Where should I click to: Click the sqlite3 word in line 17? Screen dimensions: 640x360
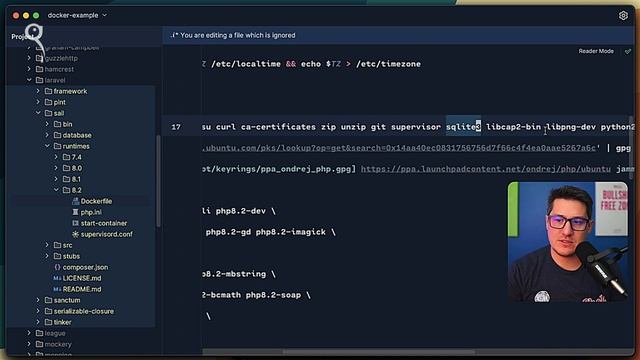[x=463, y=127]
